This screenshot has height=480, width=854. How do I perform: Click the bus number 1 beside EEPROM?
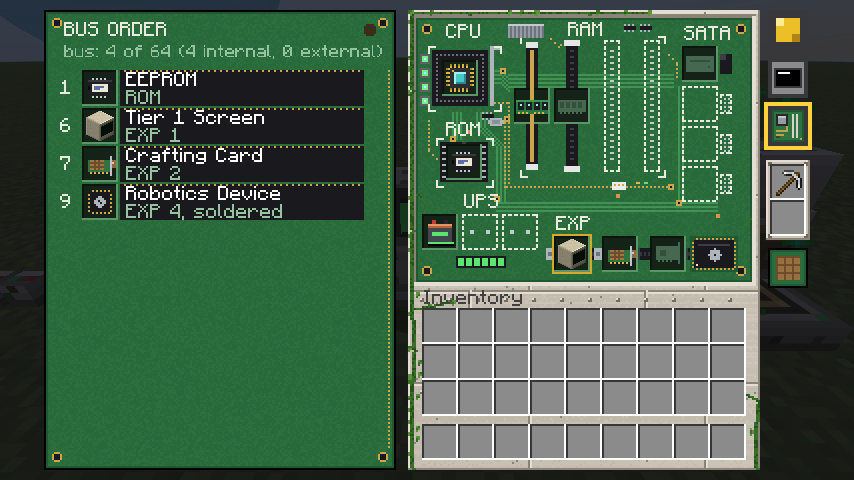65,87
